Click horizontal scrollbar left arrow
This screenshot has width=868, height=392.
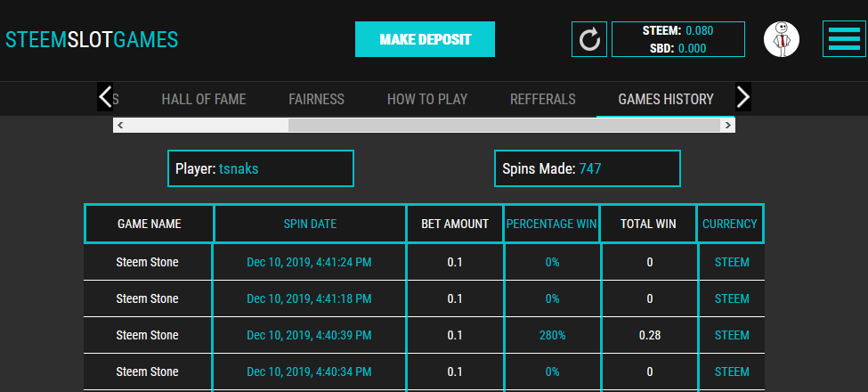120,126
